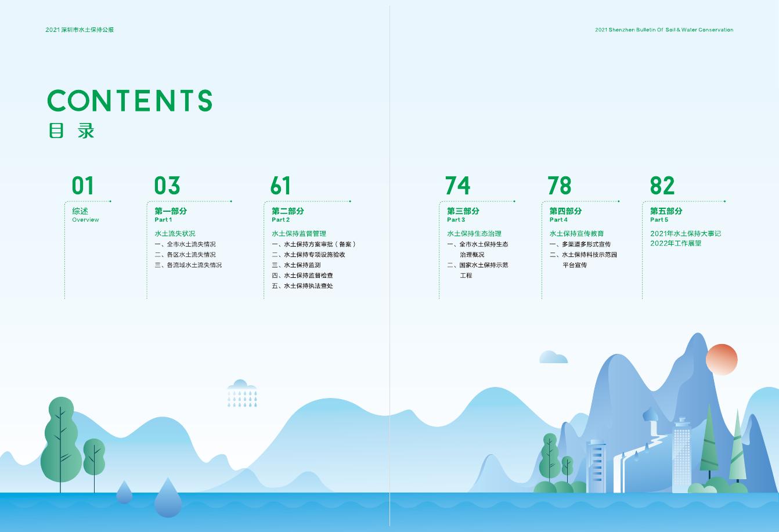Click the Part 2 label
The width and height of the screenshot is (779, 532).
pos(281,220)
